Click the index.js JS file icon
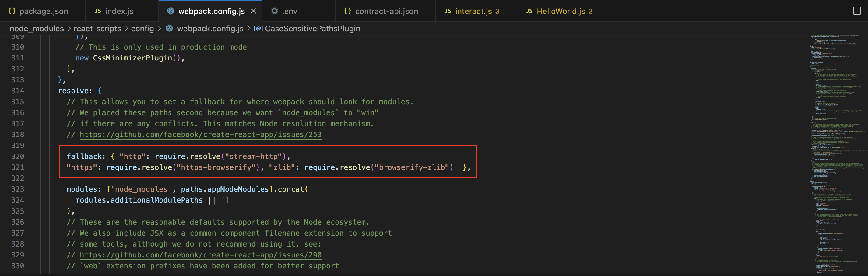The width and height of the screenshot is (868, 276). 98,11
